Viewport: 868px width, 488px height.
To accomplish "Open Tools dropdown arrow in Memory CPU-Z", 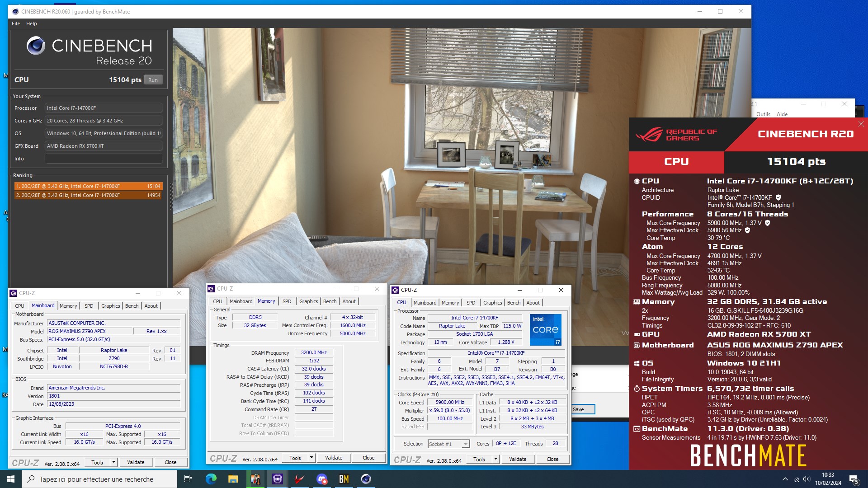I will coord(311,458).
